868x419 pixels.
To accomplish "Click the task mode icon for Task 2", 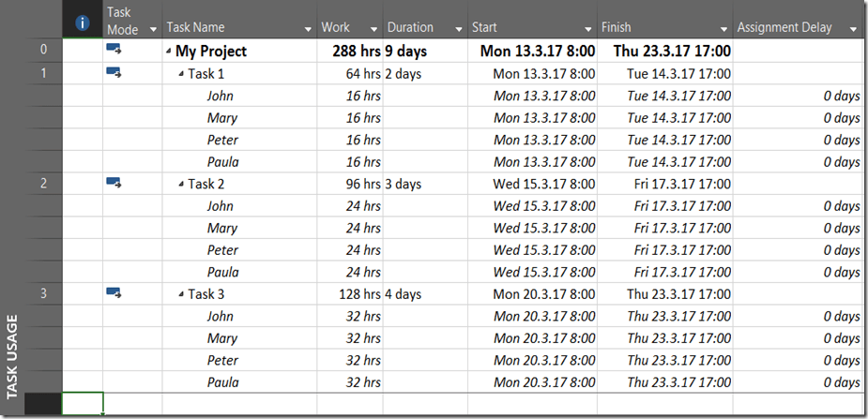I will point(114,183).
